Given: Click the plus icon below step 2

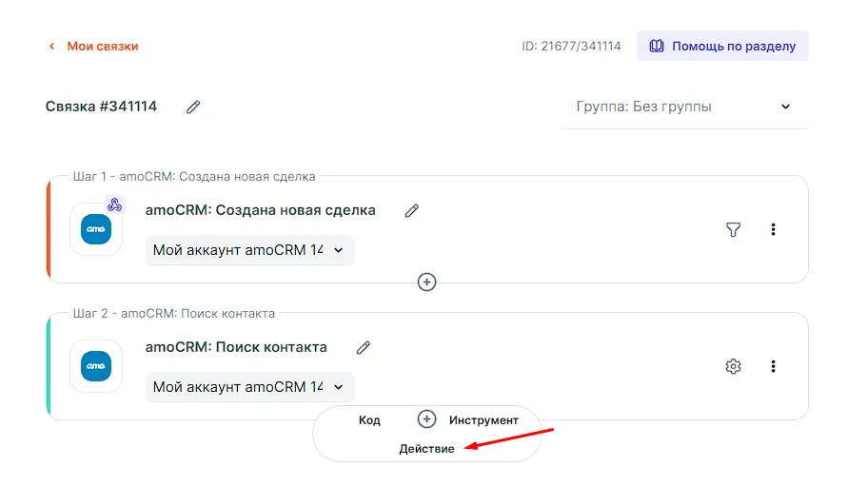Looking at the screenshot, I should pos(427,419).
